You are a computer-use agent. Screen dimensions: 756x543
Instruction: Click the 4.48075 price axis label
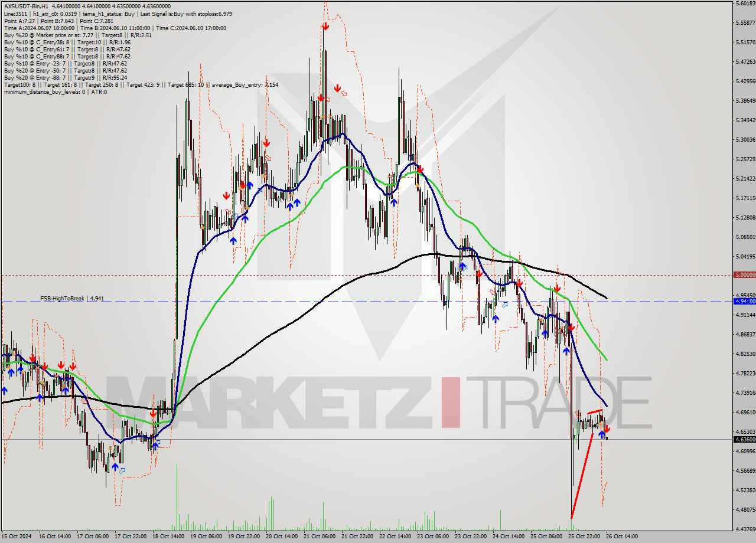click(745, 510)
